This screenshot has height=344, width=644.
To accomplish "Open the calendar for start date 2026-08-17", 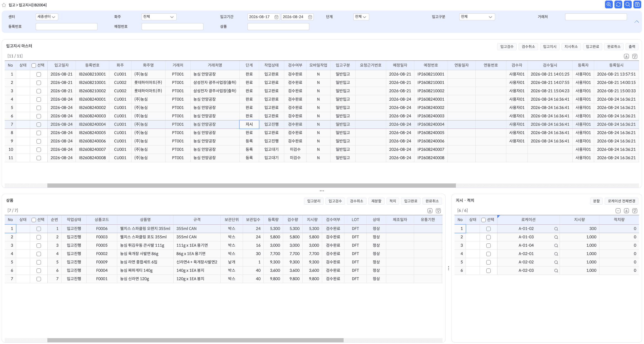I will click(276, 17).
